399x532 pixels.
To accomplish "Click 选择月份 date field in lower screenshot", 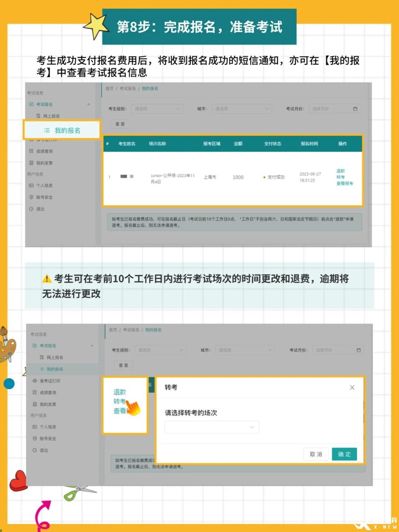I will pyautogui.click(x=338, y=350).
